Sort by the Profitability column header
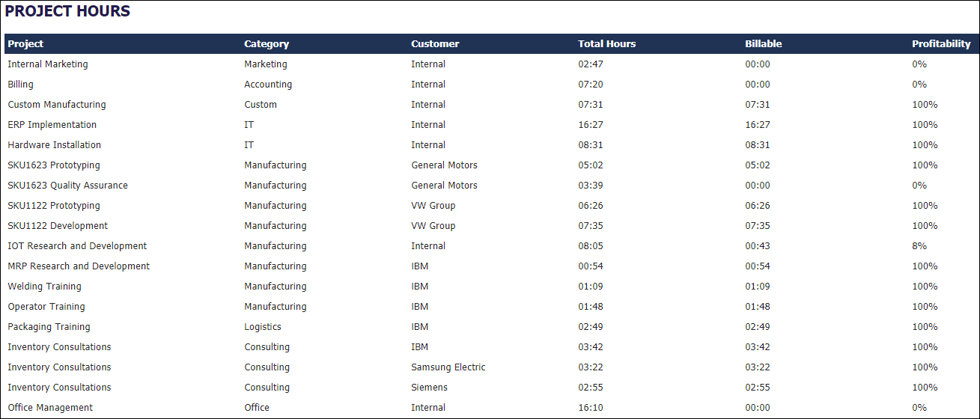 tap(940, 44)
